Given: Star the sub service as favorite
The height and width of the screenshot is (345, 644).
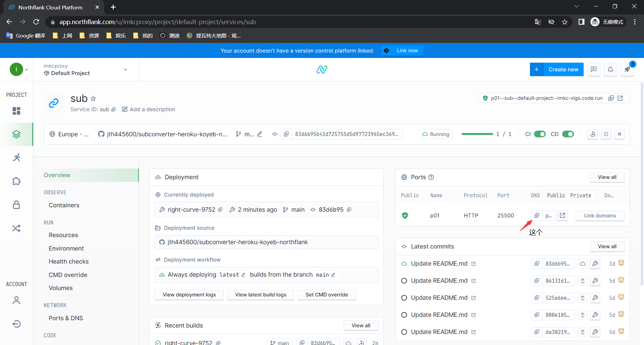Looking at the screenshot, I should point(93,98).
